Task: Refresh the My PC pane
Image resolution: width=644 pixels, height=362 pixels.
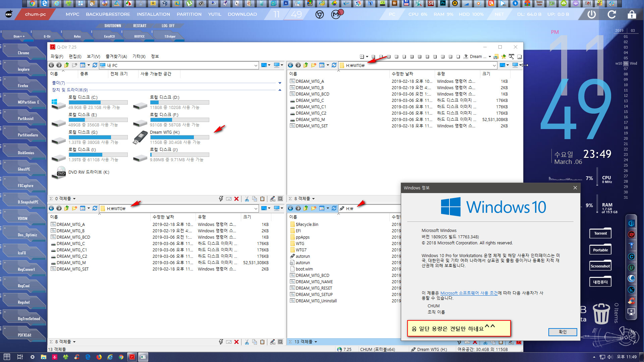Action: [95, 65]
